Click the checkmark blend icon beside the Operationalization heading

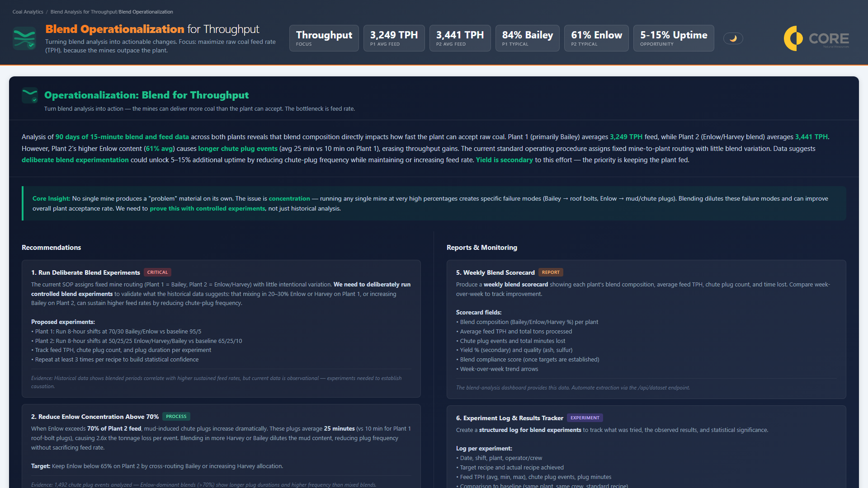pyautogui.click(x=30, y=95)
